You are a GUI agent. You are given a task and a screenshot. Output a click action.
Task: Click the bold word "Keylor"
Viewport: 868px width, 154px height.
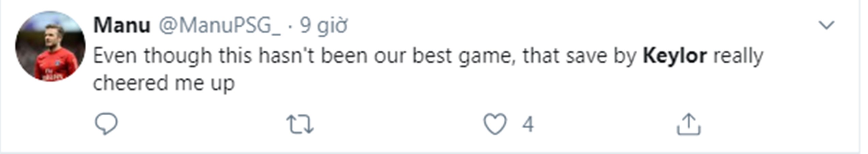675,56
